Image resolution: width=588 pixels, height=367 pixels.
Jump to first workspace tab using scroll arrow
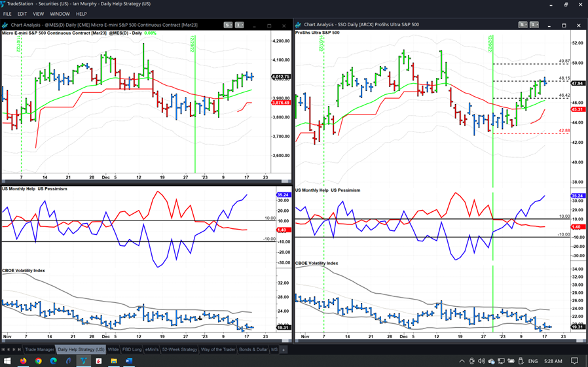point(4,349)
